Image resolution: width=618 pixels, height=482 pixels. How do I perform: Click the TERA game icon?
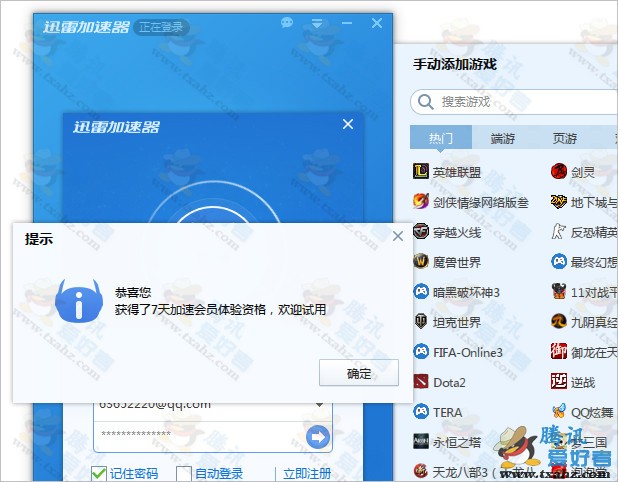click(421, 411)
